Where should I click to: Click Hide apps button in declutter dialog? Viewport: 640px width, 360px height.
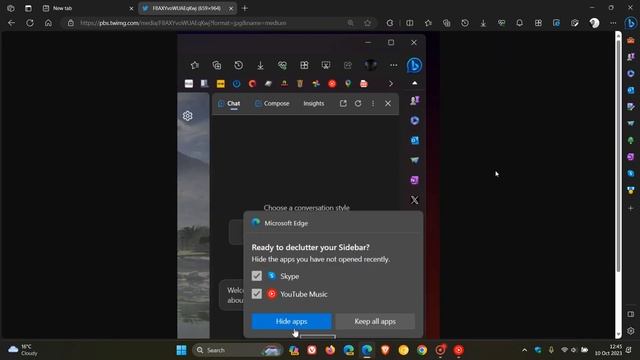[291, 321]
